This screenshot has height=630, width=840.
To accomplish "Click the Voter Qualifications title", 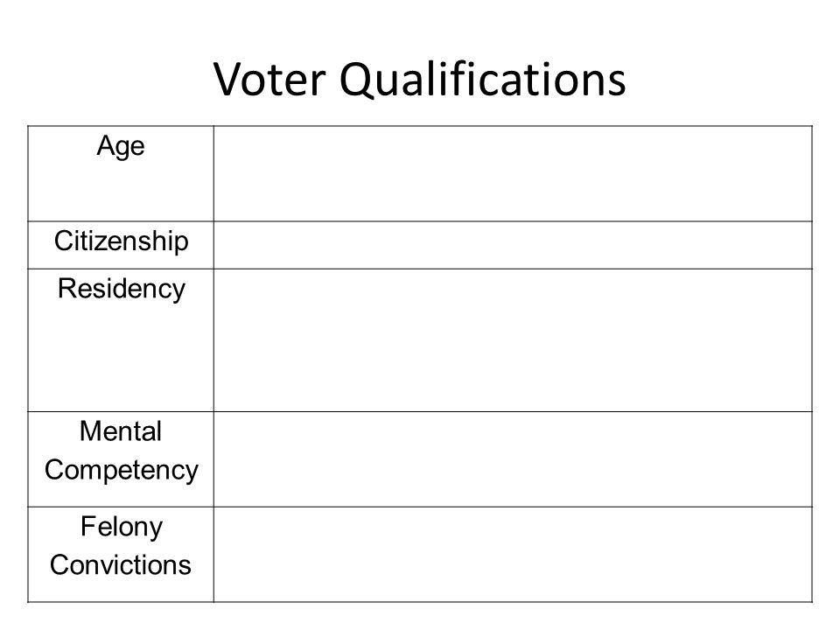I will click(x=419, y=80).
